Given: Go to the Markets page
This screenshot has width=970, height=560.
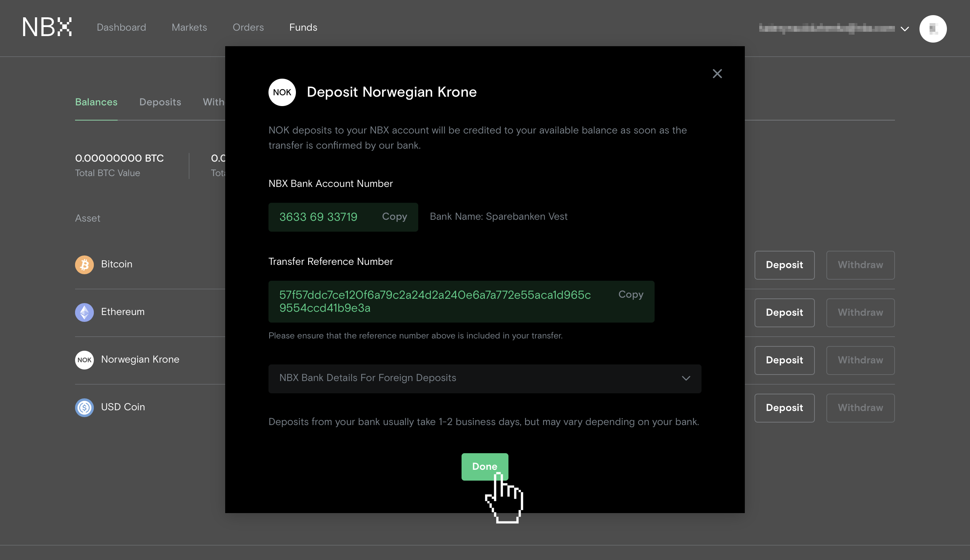Looking at the screenshot, I should click(189, 27).
